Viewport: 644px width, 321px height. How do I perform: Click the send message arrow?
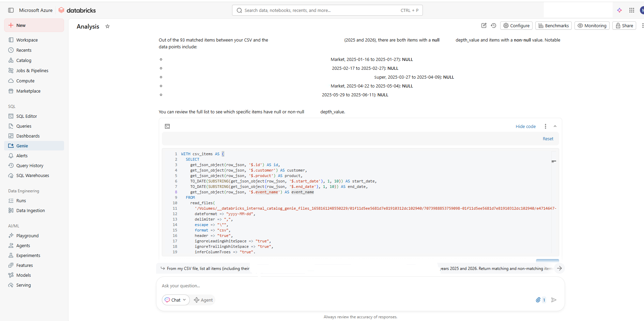pyautogui.click(x=554, y=300)
